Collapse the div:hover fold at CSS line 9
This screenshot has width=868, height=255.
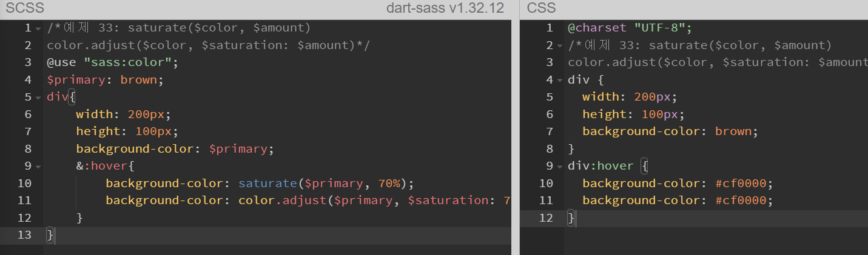click(559, 167)
